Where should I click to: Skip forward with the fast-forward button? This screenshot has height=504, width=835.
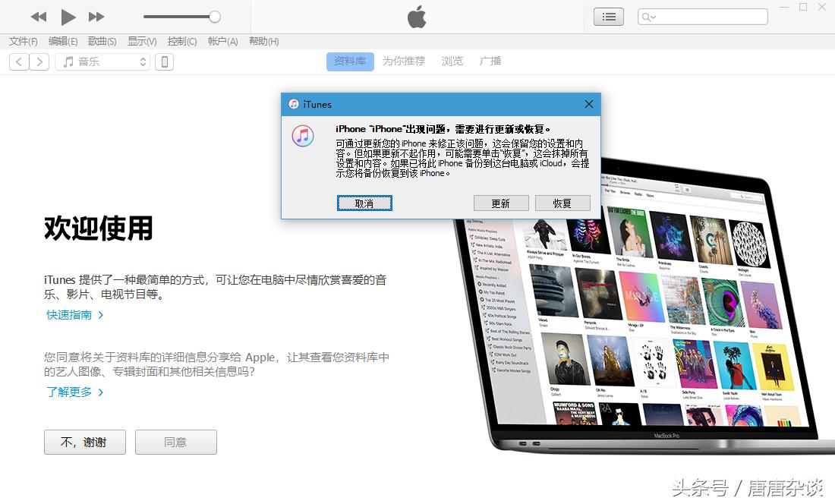pos(96,17)
